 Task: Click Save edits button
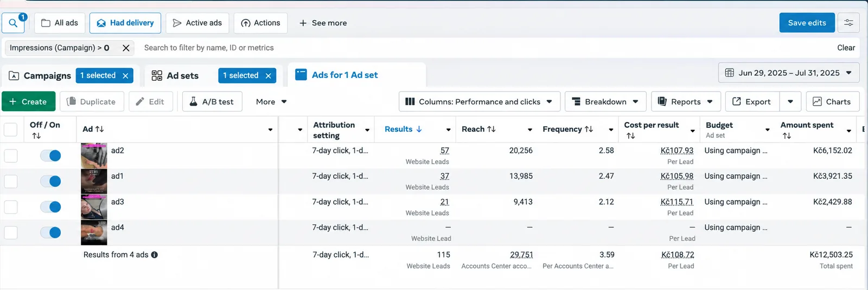(807, 23)
